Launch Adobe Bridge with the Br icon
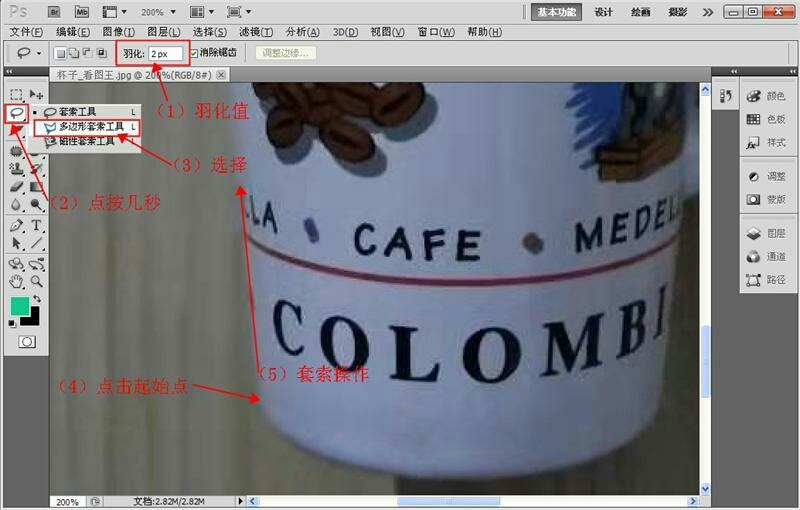 coord(54,12)
